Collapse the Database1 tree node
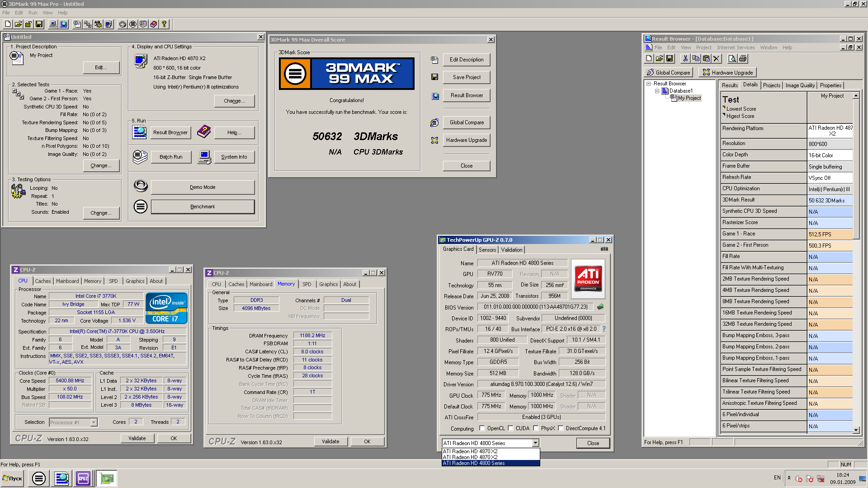 click(x=657, y=91)
